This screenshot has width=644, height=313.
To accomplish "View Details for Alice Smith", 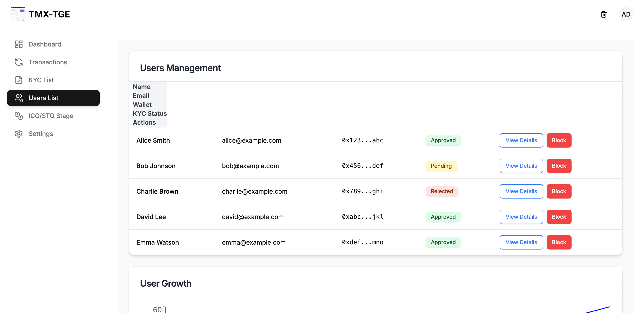I will (x=521, y=140).
